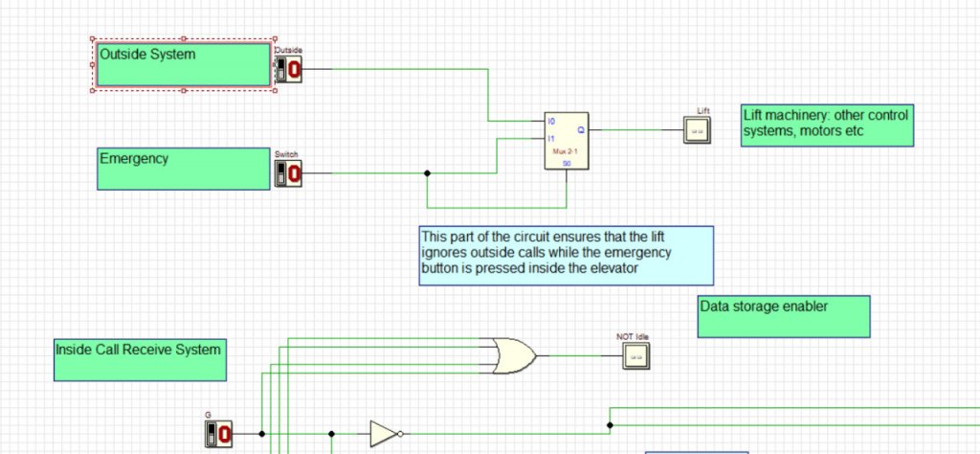Select the OR gate
The image size is (980, 454).
tap(511, 355)
